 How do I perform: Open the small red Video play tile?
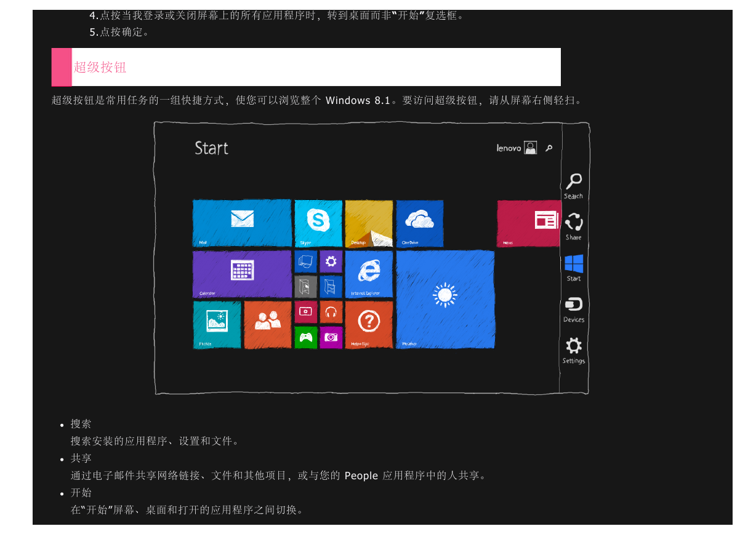305,312
